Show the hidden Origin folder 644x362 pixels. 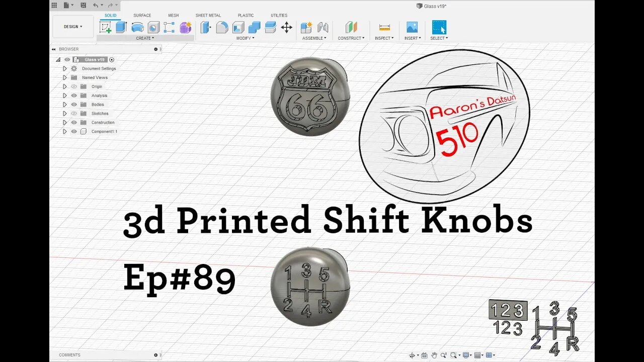point(74,86)
